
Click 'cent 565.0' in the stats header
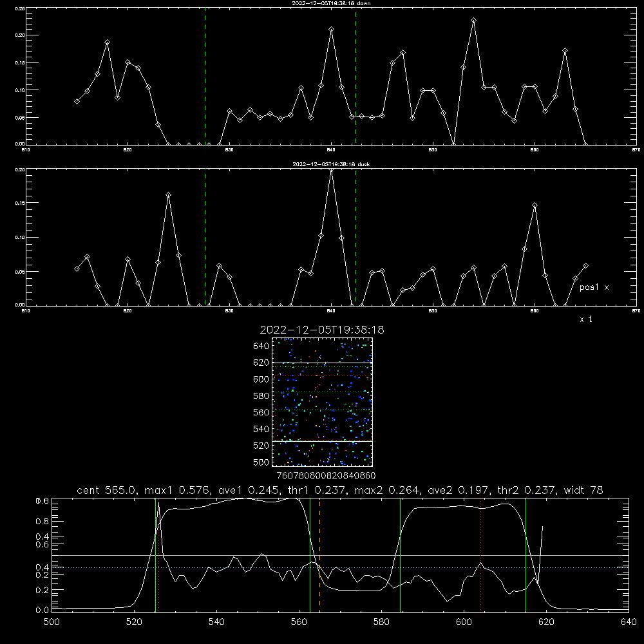click(x=107, y=490)
